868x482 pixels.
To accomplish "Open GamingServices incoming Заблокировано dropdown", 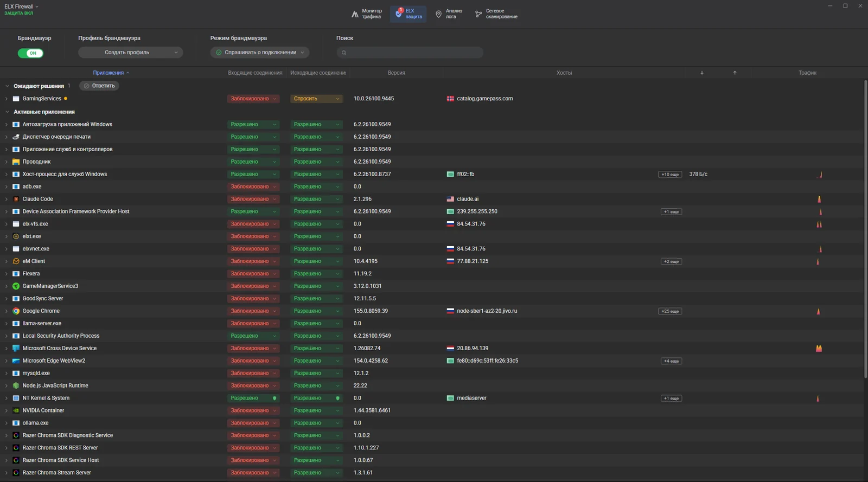I will pos(253,99).
